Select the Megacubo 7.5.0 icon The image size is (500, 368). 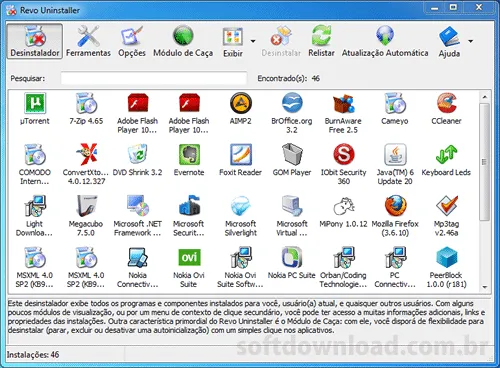tap(86, 206)
